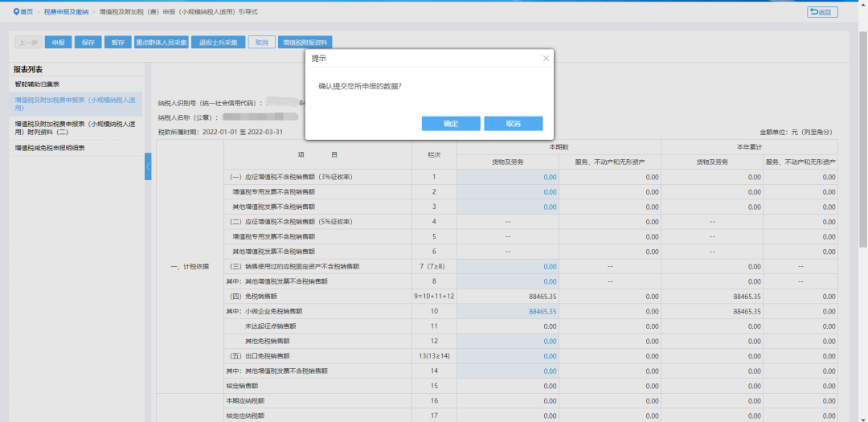Open the 税费申报及缴纳 breadcrumb link
868x422 pixels.
(66, 11)
